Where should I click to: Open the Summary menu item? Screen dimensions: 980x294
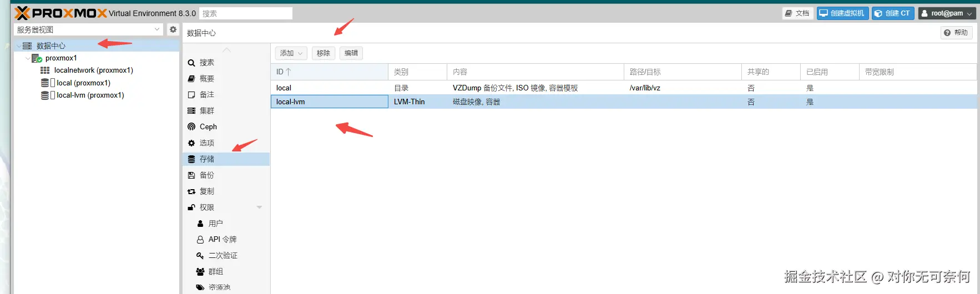226,79
